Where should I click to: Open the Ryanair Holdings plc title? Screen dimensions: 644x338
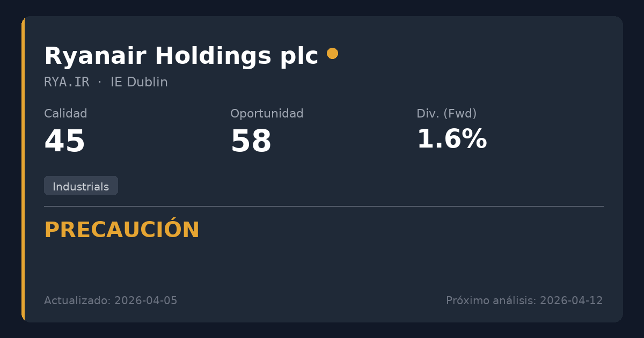[x=181, y=56]
